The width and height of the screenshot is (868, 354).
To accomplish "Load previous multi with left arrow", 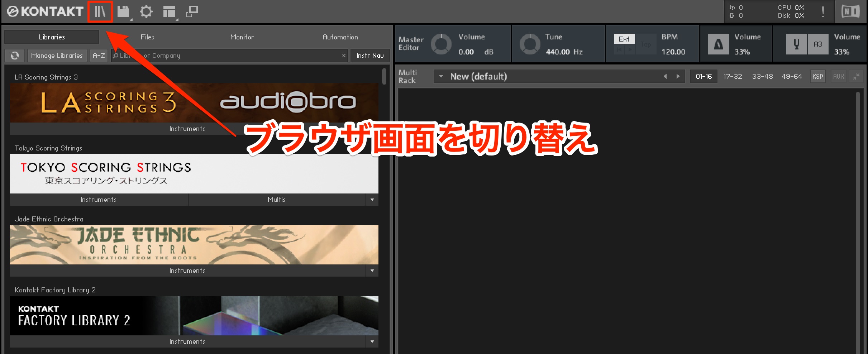I will (x=665, y=76).
